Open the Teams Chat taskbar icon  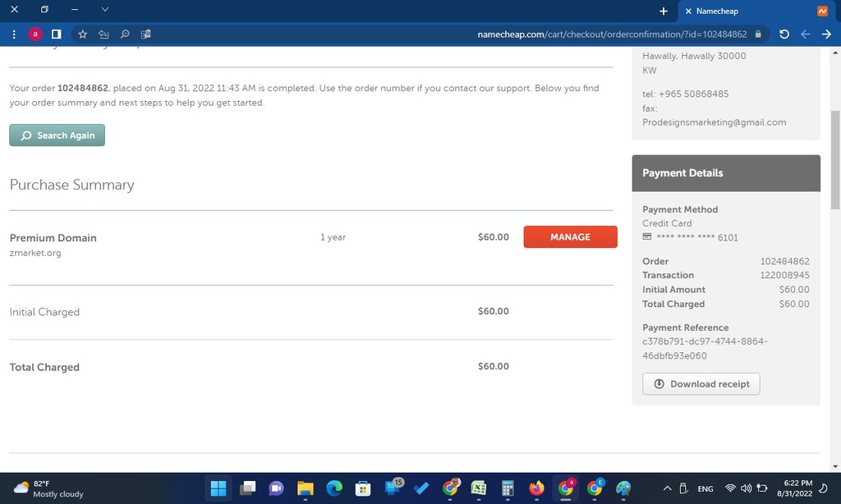tap(276, 488)
